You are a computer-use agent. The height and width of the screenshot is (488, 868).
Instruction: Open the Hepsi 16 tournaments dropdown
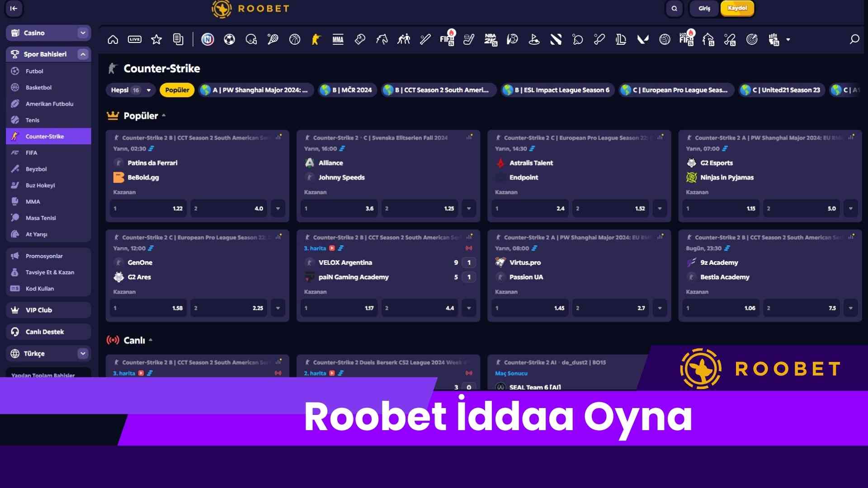coord(131,90)
